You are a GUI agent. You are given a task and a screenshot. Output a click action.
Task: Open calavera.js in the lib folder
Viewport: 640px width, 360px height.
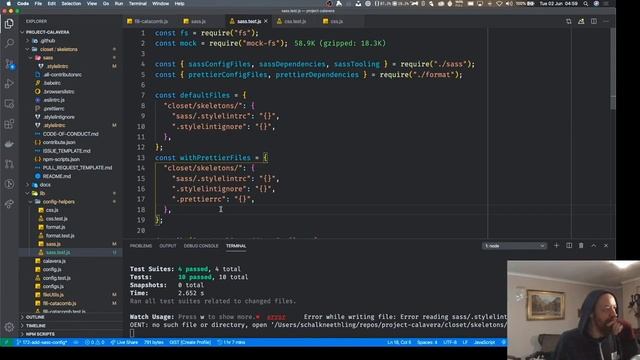pos(54,261)
